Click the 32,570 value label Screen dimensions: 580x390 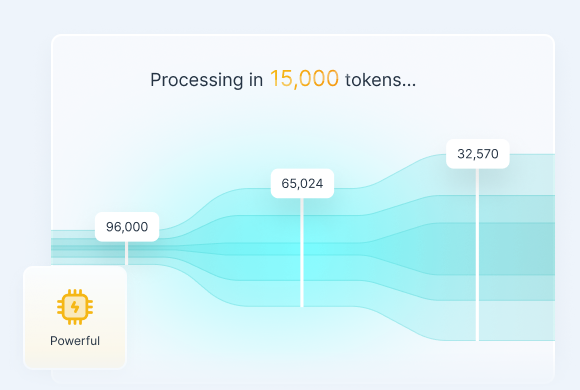[x=478, y=154]
